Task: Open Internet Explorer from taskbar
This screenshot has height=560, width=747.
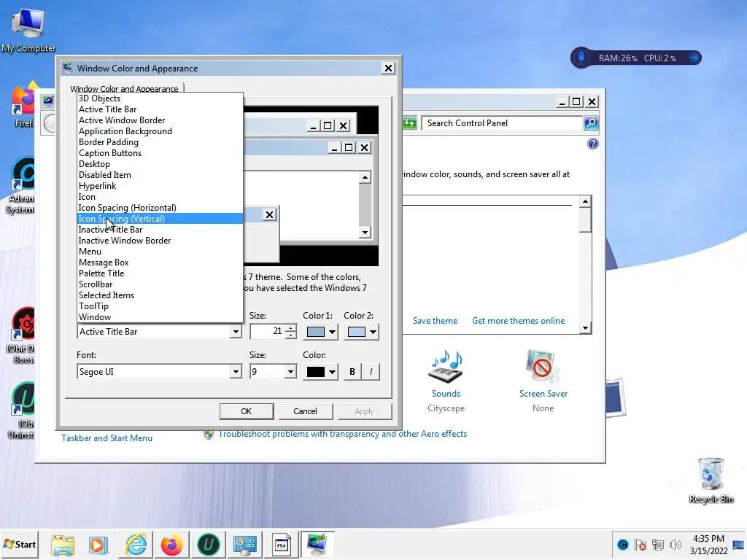Action: [136, 545]
